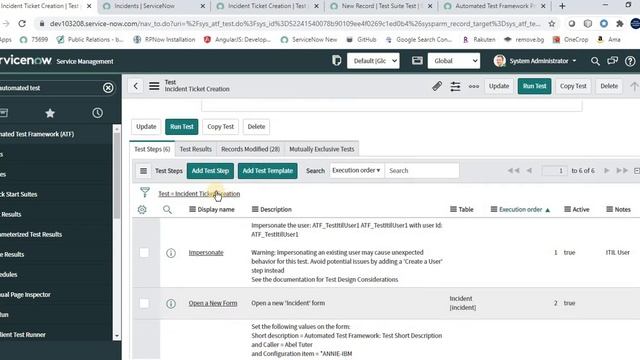Viewport: 640px width, 360px height.
Task: Open the Description column menu
Action: click(x=255, y=209)
